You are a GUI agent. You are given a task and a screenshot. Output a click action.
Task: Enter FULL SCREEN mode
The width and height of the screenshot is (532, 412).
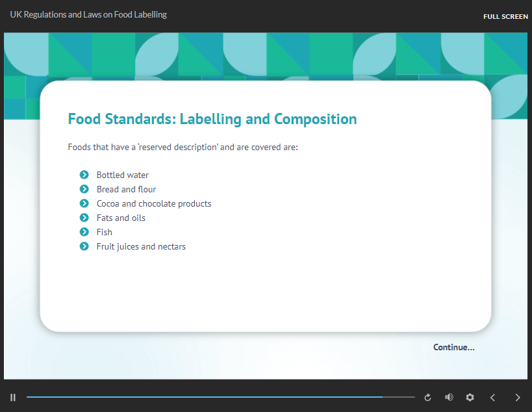tap(505, 16)
